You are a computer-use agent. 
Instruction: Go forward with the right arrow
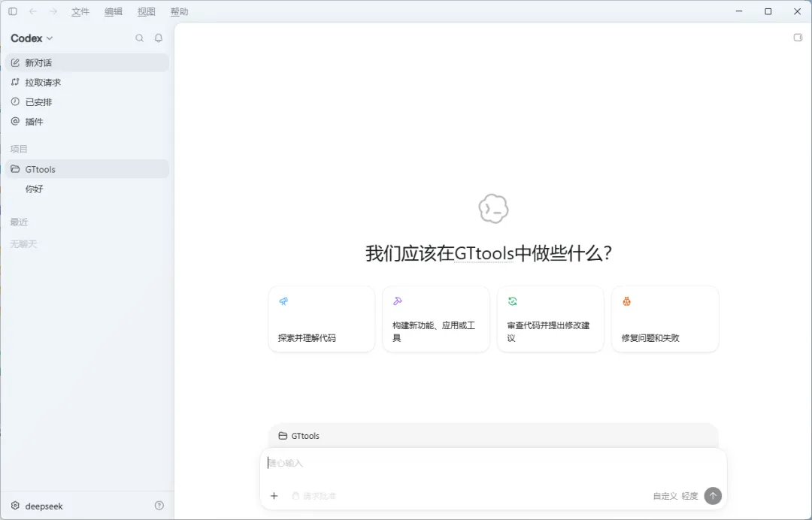pos(53,11)
